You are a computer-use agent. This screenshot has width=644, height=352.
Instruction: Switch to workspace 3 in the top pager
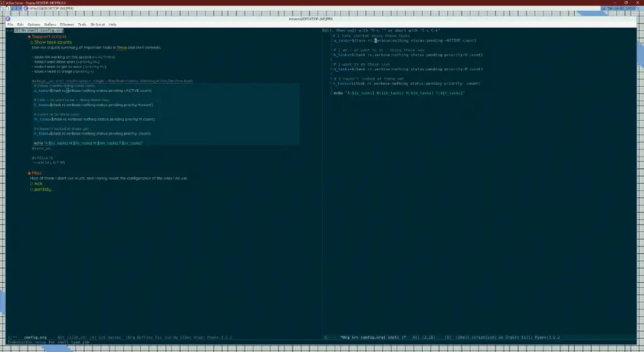pyautogui.click(x=16, y=8)
